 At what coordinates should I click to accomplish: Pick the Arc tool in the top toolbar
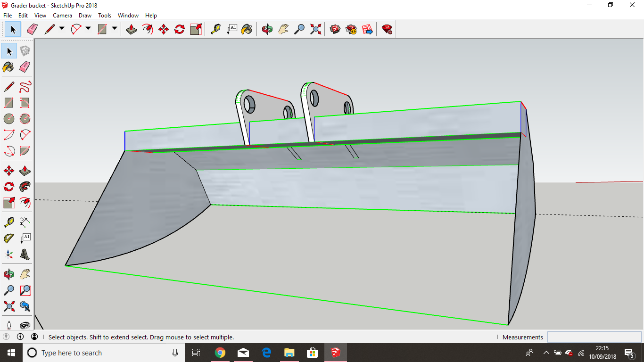pos(76,29)
